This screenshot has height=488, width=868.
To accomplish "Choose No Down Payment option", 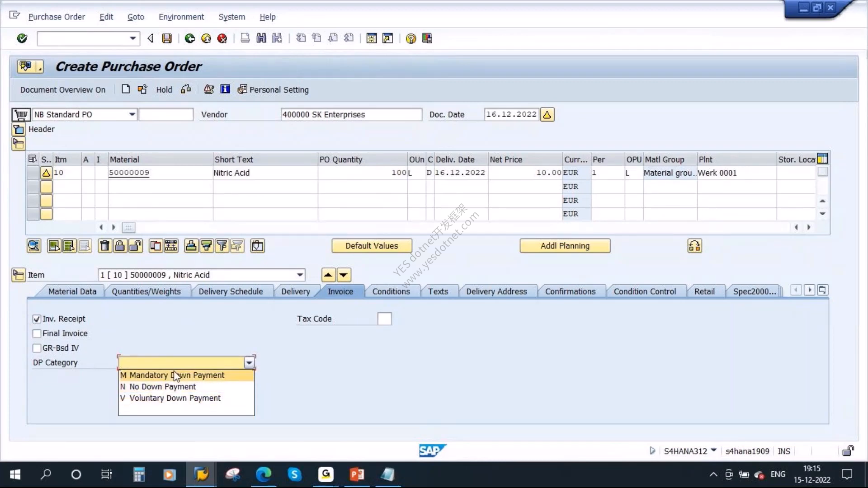I will (x=186, y=387).
